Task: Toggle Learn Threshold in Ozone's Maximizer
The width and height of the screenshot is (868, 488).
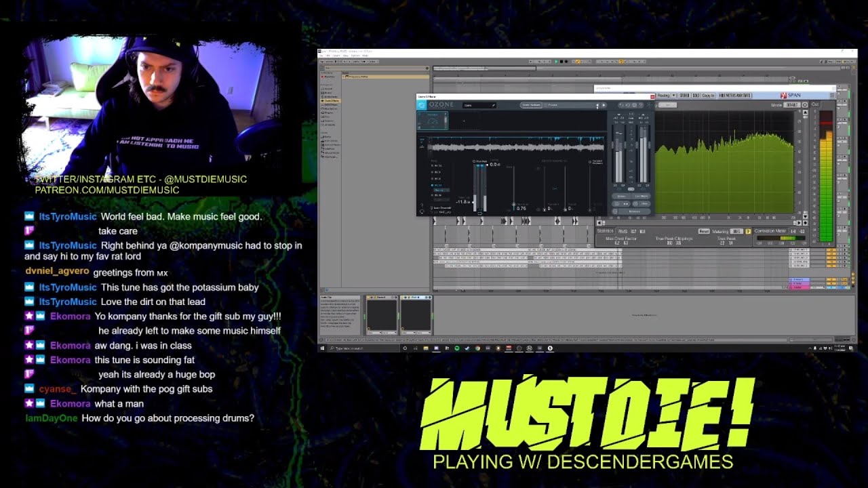Action: click(440, 208)
